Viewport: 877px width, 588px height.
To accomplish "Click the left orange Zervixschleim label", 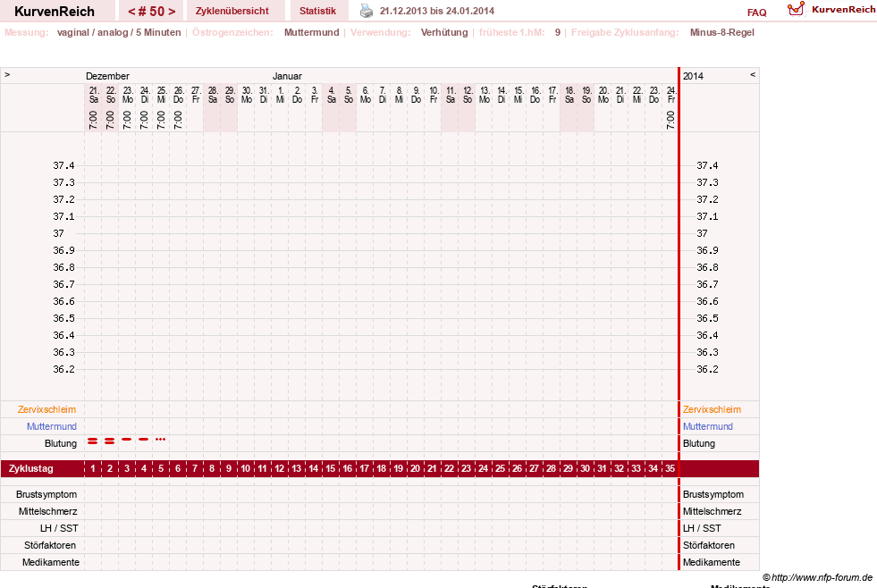I will point(47,409).
